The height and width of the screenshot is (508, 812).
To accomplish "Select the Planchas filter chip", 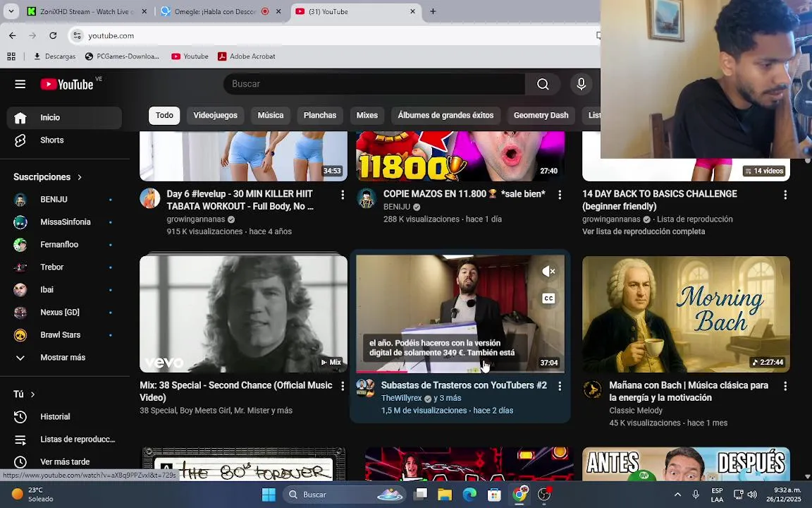I will point(319,116).
